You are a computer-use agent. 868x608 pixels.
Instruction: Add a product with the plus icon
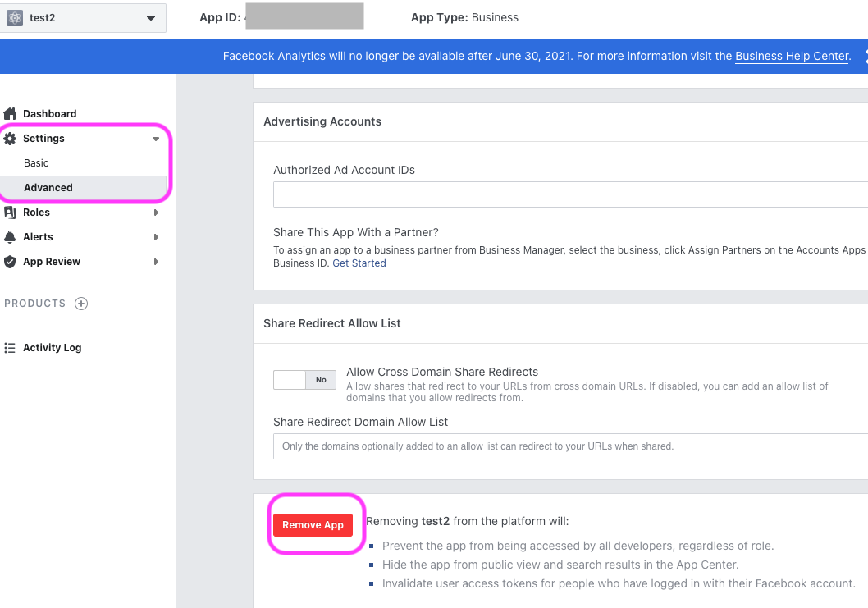(x=81, y=304)
